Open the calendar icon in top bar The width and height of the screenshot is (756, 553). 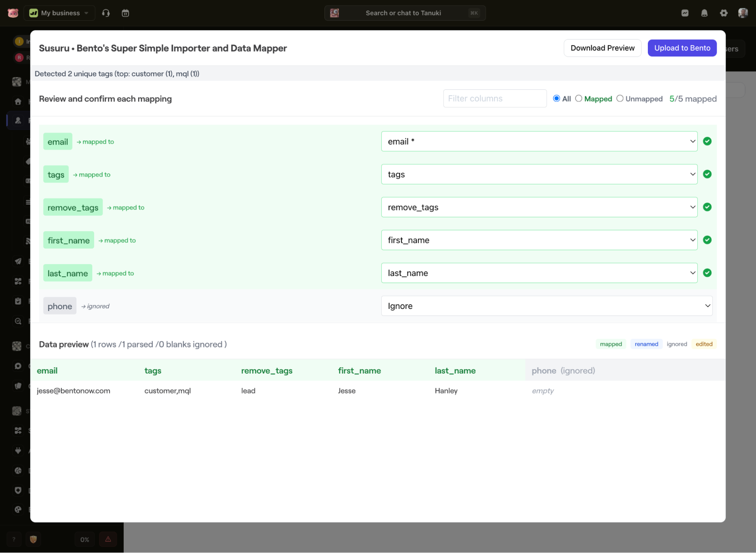click(x=125, y=13)
